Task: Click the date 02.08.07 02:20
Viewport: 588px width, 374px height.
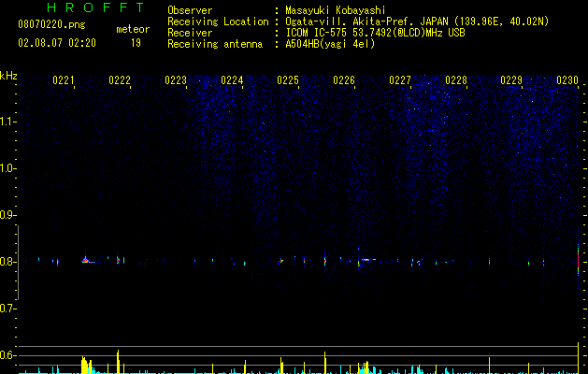Action: tap(57, 43)
